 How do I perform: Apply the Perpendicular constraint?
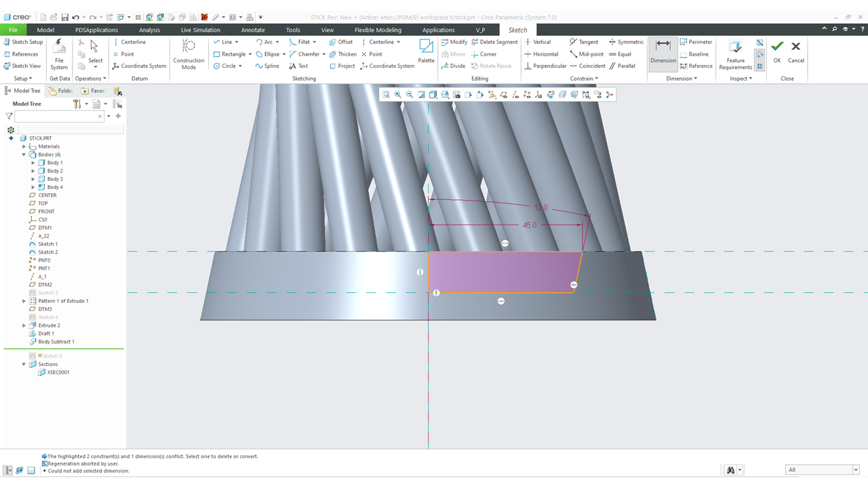[545, 66]
